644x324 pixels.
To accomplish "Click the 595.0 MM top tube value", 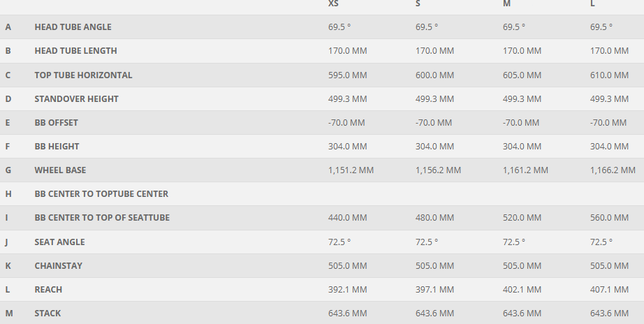I will [x=347, y=75].
